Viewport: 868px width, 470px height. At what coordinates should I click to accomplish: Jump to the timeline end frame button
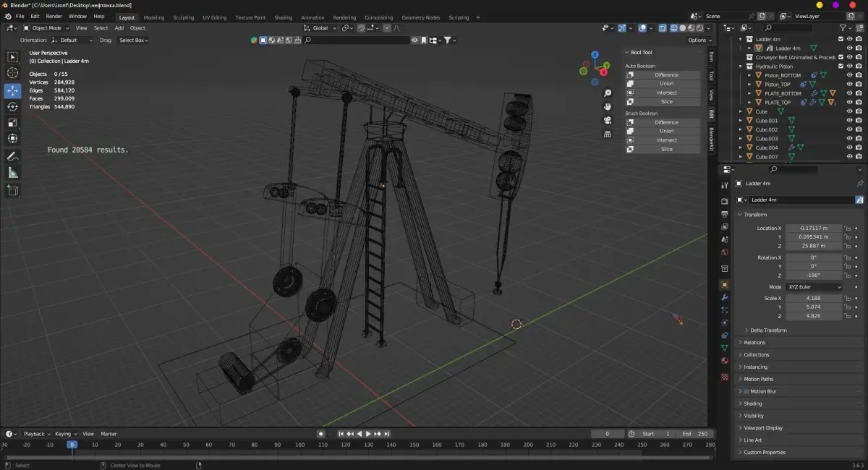click(x=387, y=434)
